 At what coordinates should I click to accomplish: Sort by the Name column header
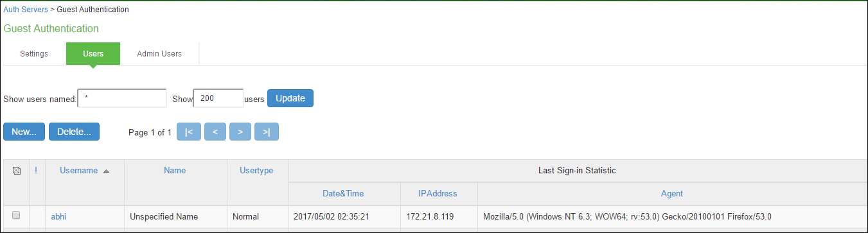[175, 170]
